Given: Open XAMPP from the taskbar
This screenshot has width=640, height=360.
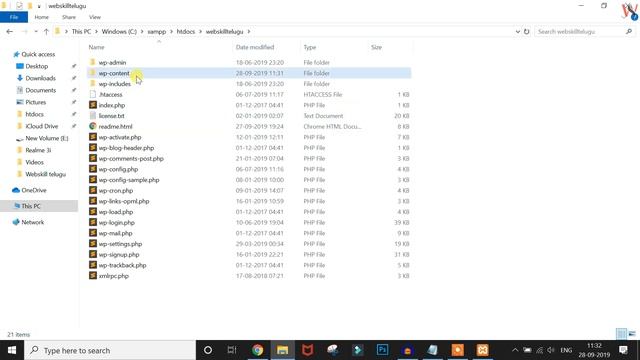Looking at the screenshot, I should (x=482, y=350).
